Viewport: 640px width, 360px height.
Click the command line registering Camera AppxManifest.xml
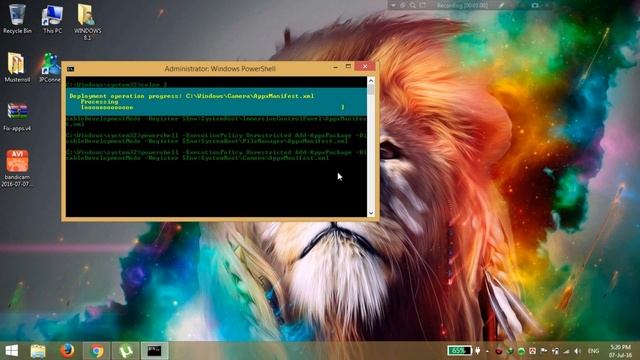pyautogui.click(x=216, y=155)
